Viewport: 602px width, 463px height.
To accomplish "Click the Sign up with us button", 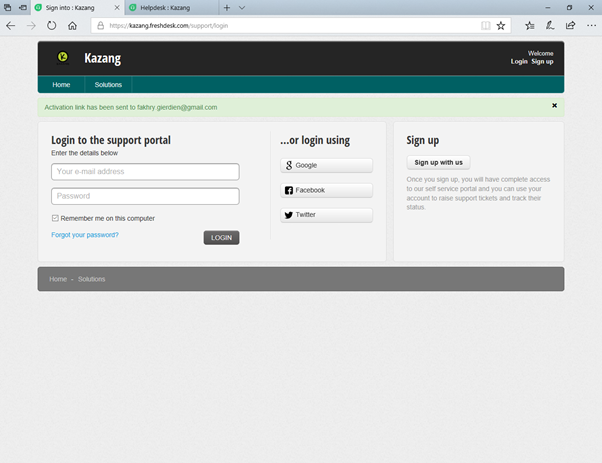I will pos(438,162).
